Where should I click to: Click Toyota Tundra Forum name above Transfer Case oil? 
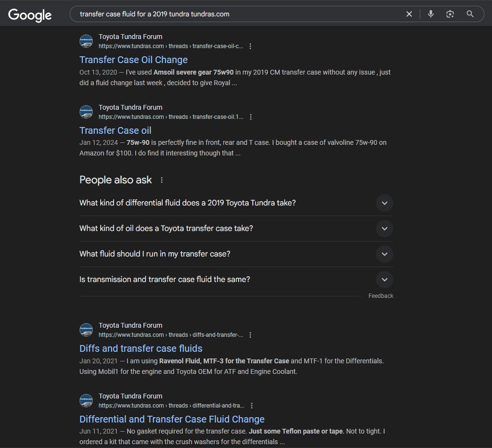pyautogui.click(x=130, y=107)
